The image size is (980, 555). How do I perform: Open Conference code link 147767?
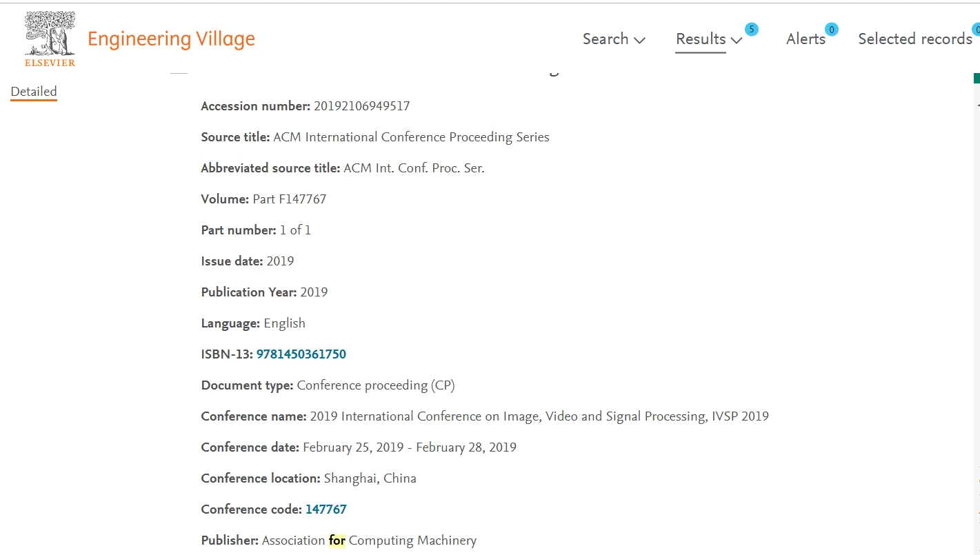pos(326,509)
